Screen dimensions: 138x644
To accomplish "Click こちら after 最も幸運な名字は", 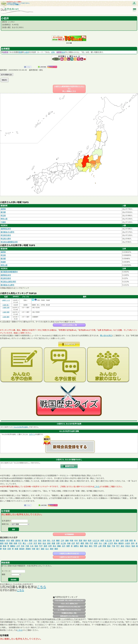I will [42, 587].
